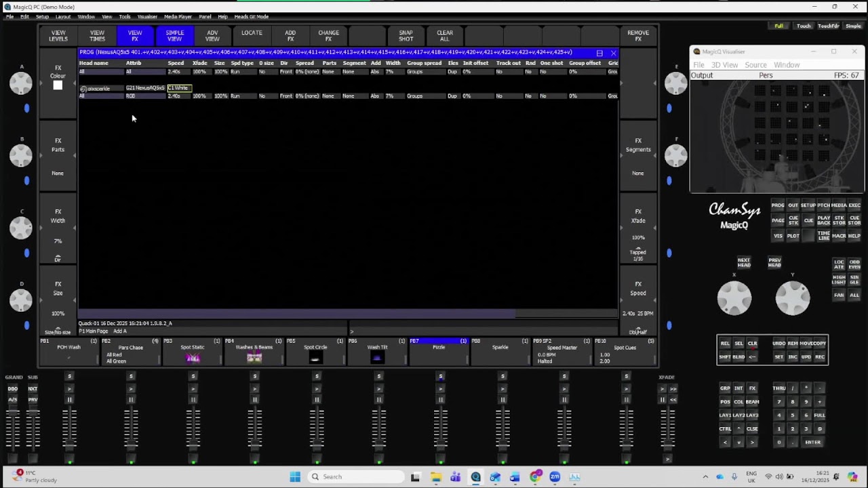868x488 pixels.
Task: Open the Visualiser menu
Action: (147, 16)
